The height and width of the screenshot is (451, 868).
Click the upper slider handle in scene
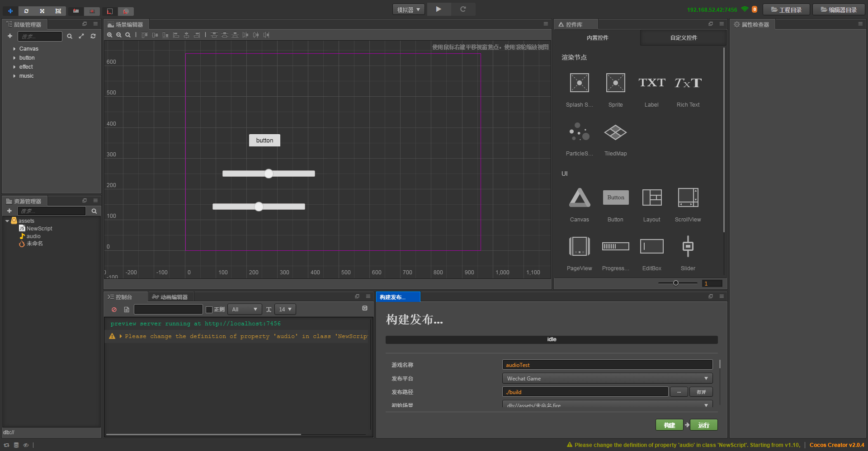269,174
